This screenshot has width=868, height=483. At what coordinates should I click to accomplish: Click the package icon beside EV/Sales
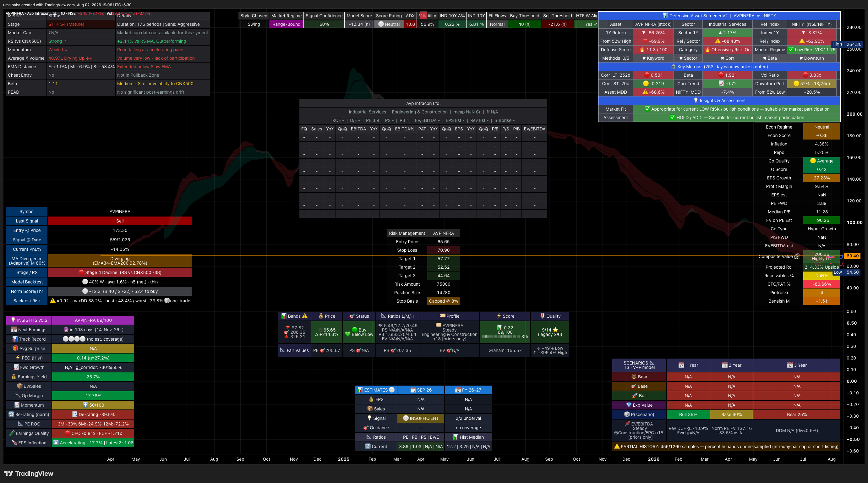[x=19, y=386]
